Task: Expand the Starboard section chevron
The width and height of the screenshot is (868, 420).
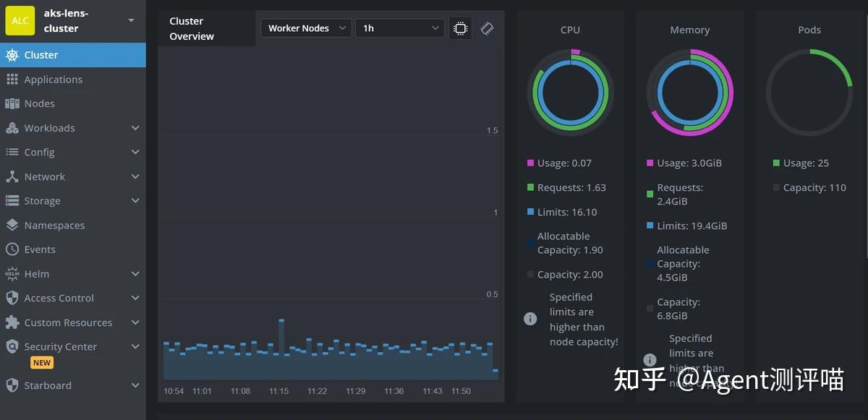Action: [x=135, y=385]
